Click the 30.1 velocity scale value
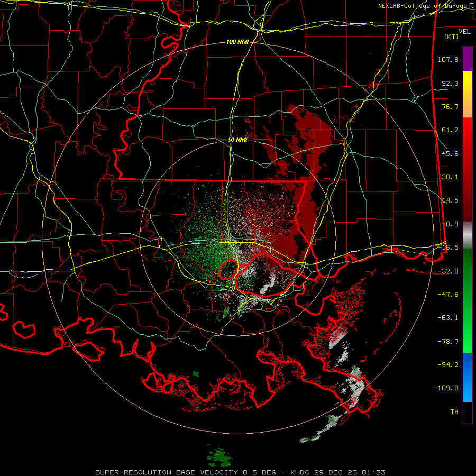 (450, 177)
